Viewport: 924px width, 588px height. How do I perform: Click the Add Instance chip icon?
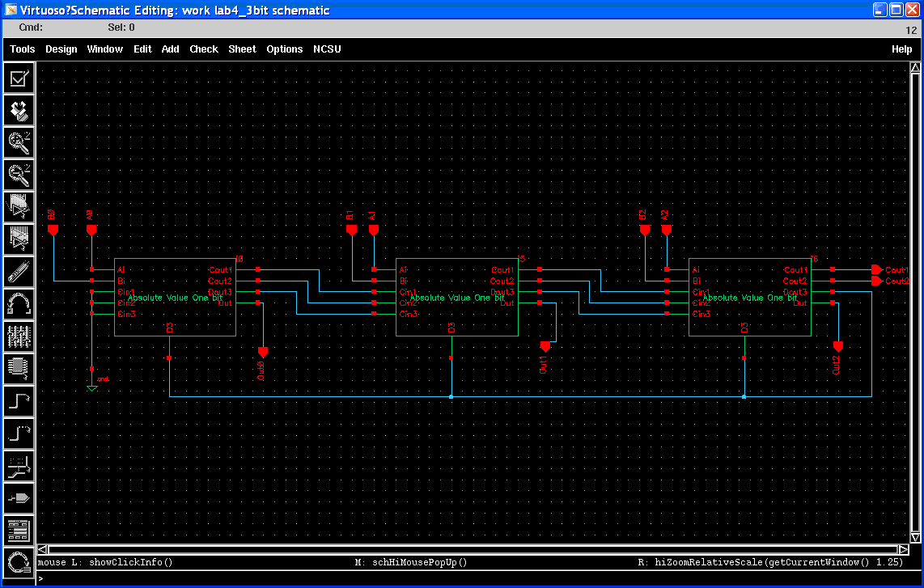tap(19, 369)
